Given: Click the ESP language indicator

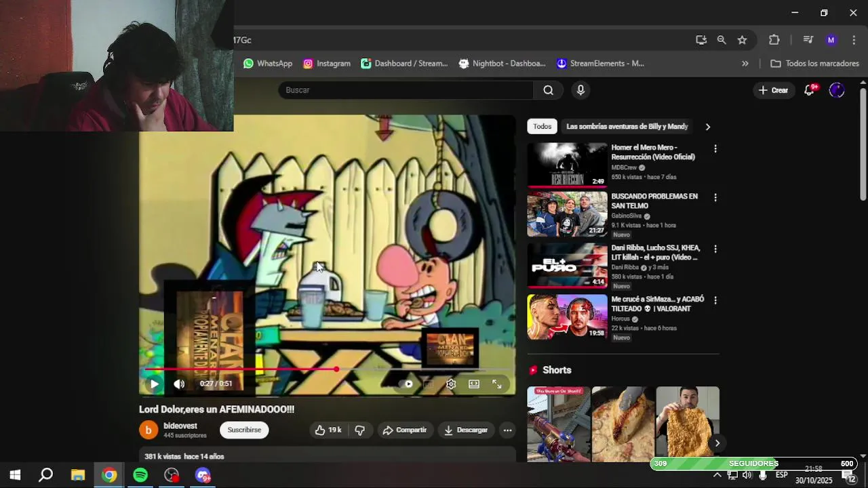Looking at the screenshot, I should pos(781,475).
